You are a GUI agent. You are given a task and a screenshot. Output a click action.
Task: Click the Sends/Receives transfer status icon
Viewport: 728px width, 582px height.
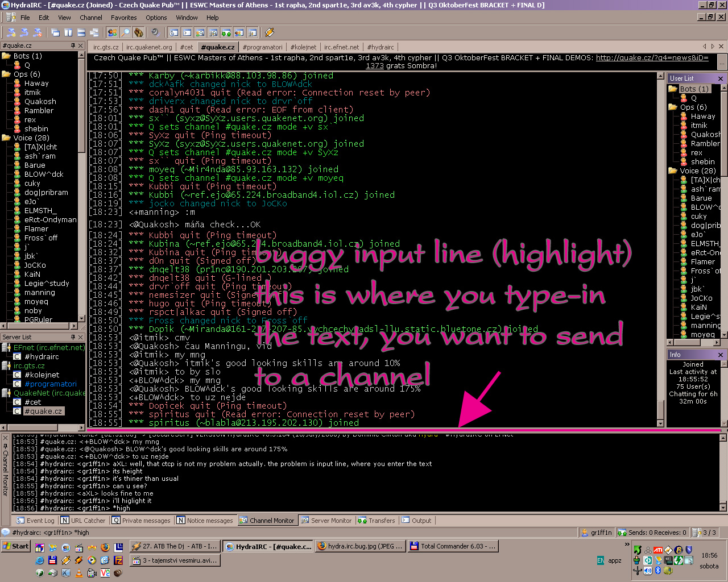pos(622,533)
